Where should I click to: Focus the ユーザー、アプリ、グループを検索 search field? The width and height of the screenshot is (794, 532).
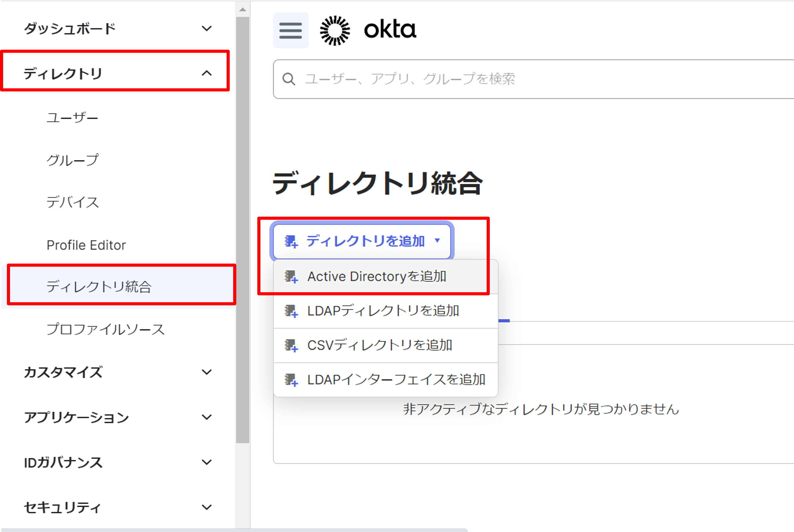[x=533, y=79]
